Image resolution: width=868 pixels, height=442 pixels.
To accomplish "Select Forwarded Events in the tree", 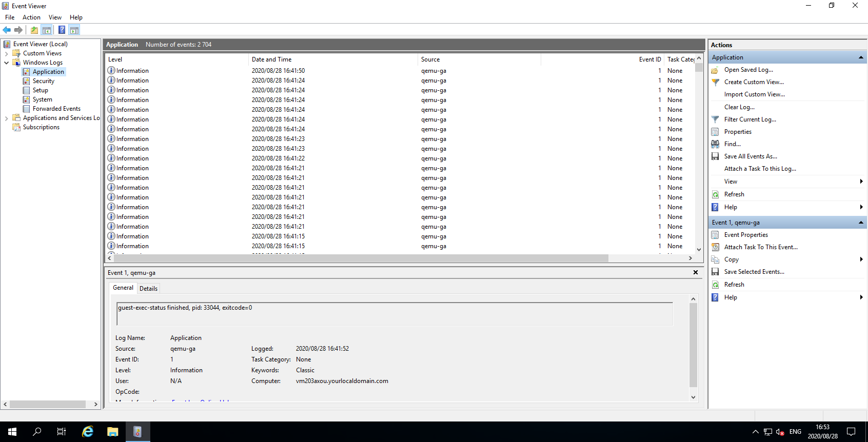I will click(x=56, y=109).
